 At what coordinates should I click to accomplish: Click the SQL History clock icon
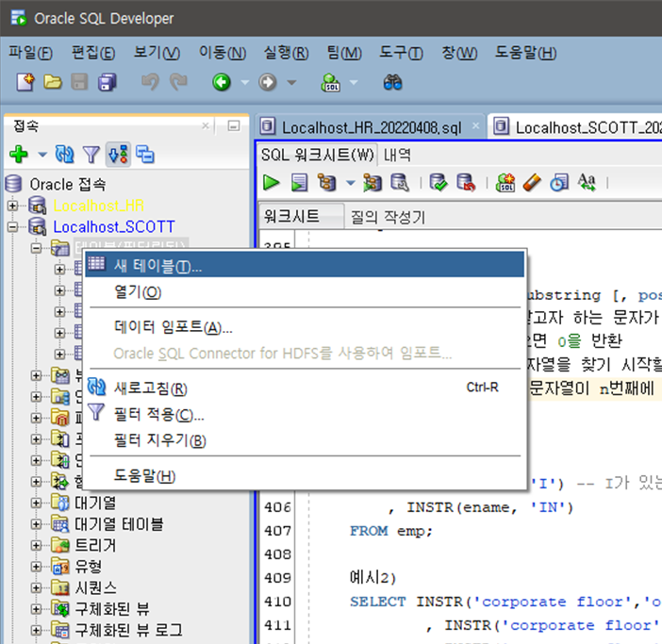(x=559, y=183)
